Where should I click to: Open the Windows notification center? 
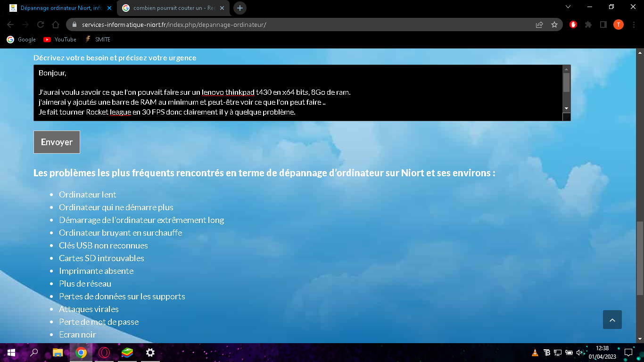point(628,352)
